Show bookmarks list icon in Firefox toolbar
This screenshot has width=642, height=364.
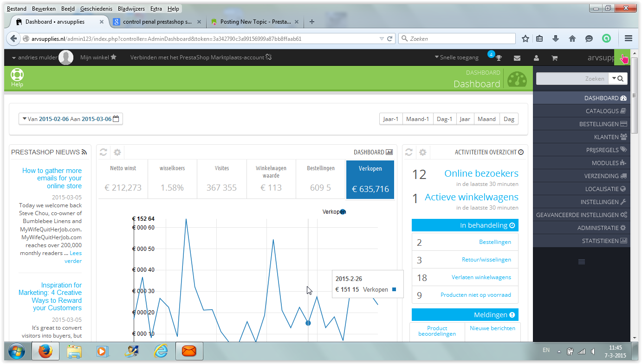point(539,39)
